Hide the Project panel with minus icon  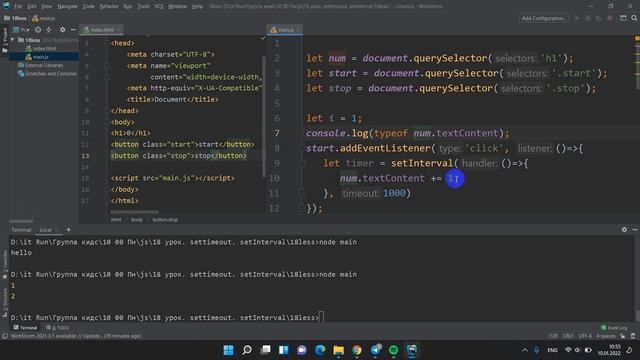click(73, 30)
